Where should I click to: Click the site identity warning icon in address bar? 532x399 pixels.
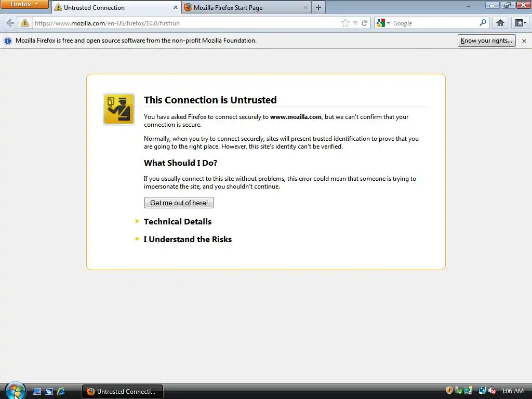tap(25, 23)
